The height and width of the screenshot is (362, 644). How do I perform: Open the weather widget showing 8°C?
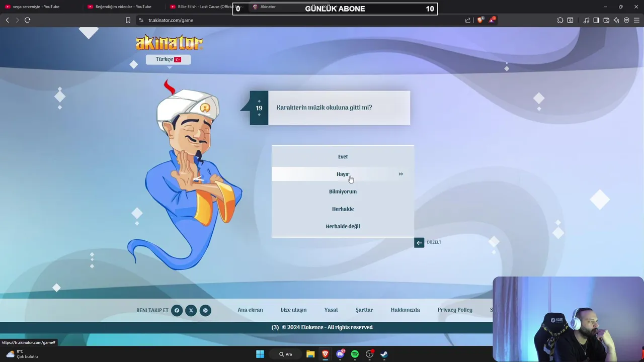pos(22,354)
